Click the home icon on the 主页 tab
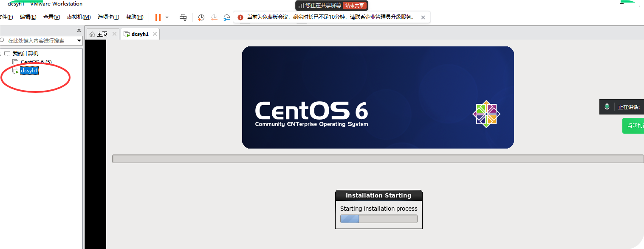The height and width of the screenshot is (249, 644). [x=92, y=34]
